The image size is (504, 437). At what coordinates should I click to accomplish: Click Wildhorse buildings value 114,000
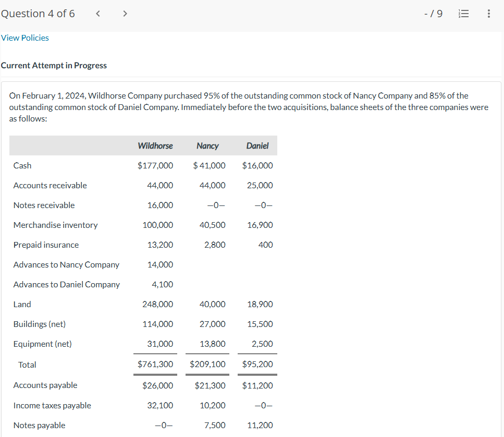pyautogui.click(x=158, y=324)
